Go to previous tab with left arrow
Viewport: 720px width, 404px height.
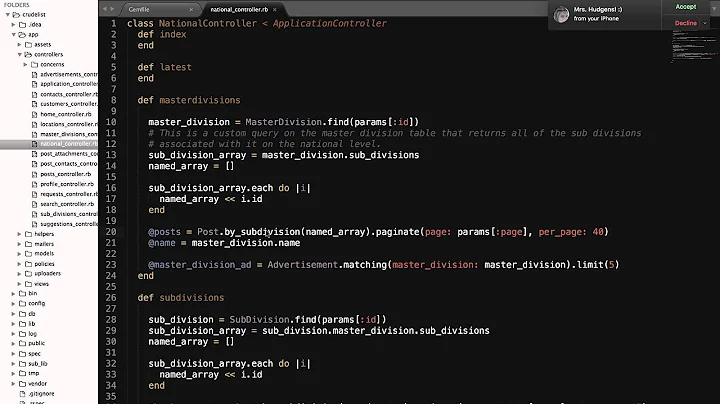105,9
